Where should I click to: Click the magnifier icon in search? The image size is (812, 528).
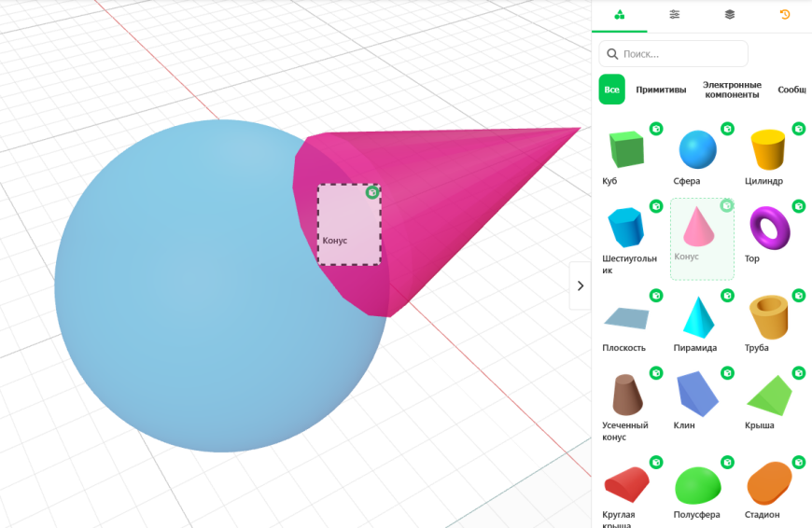click(612, 54)
